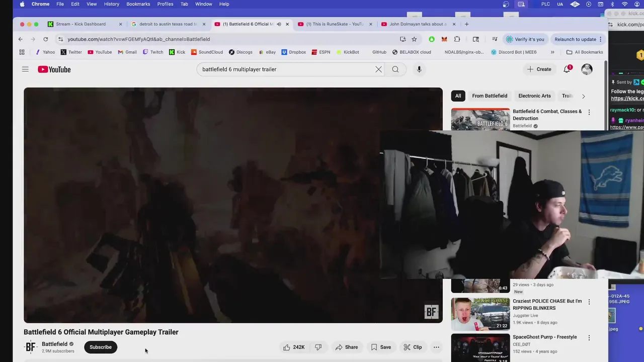Viewport: 644px width, 362px height.
Task: Start voice search with the microphone
Action: [x=419, y=69]
